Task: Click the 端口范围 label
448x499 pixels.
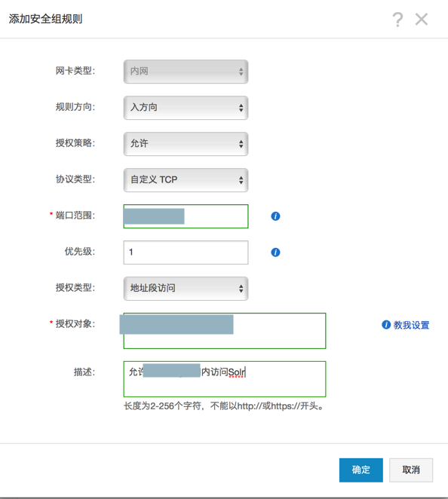Action: click(x=75, y=216)
